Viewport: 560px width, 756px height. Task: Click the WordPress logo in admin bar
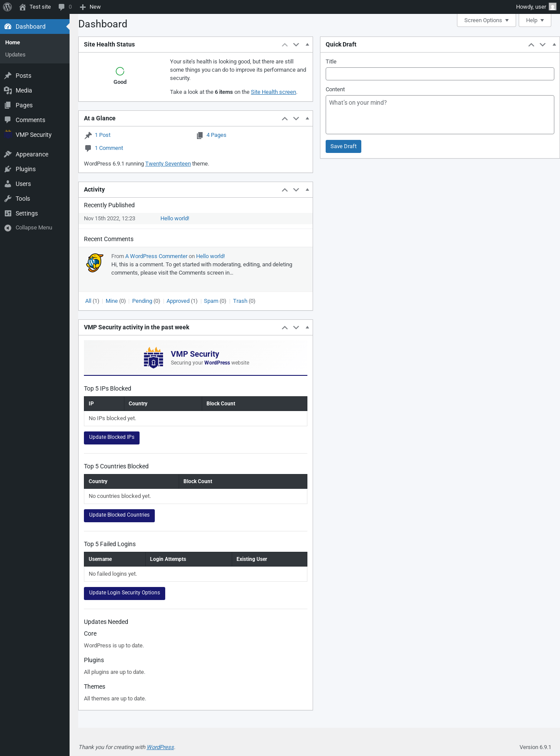[7, 7]
